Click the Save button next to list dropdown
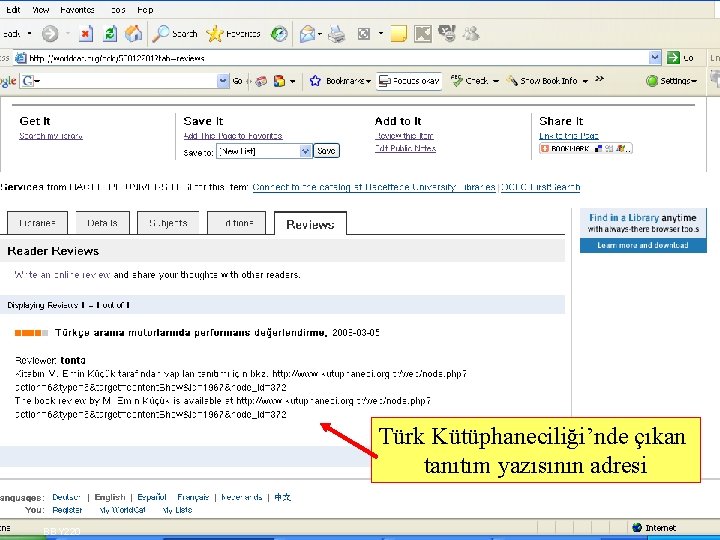The image size is (720, 540). pos(326,151)
